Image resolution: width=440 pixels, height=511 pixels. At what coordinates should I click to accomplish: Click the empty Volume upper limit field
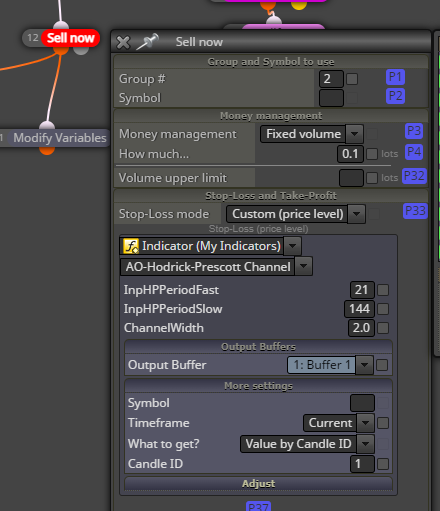(x=351, y=178)
